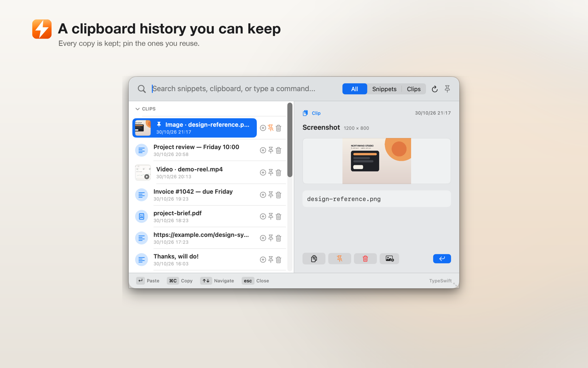Screen dimensions: 588x368
Task: Select the https://example.com/design-sy... clip
Action: pyautogui.click(x=194, y=238)
